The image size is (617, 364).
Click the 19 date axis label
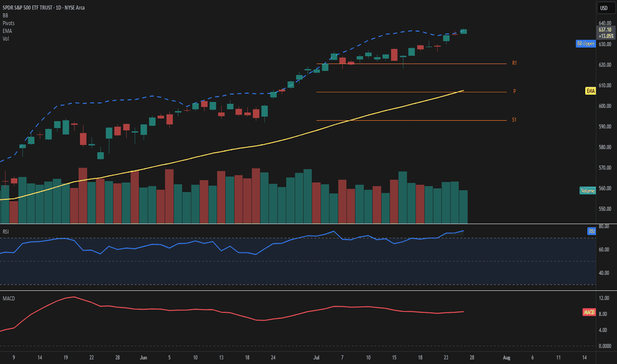click(x=66, y=357)
